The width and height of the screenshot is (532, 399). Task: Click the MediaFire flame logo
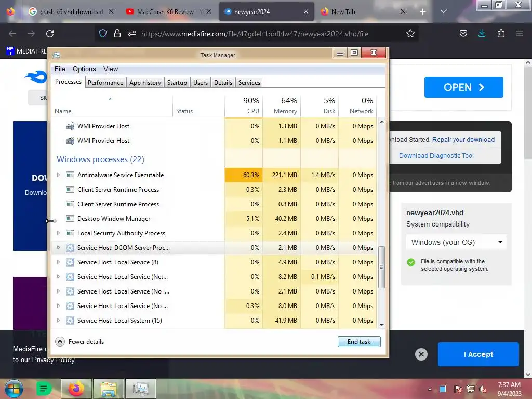36,77
